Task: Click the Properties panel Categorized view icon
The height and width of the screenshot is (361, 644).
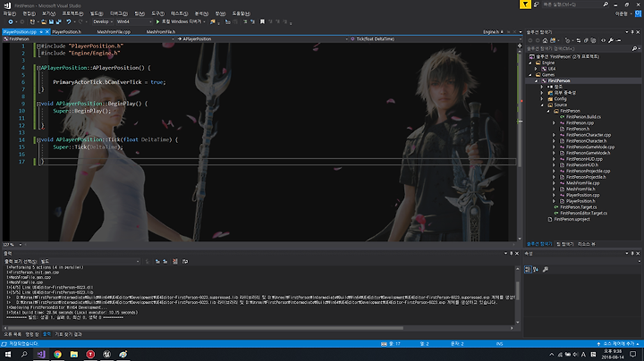Action: click(x=528, y=270)
